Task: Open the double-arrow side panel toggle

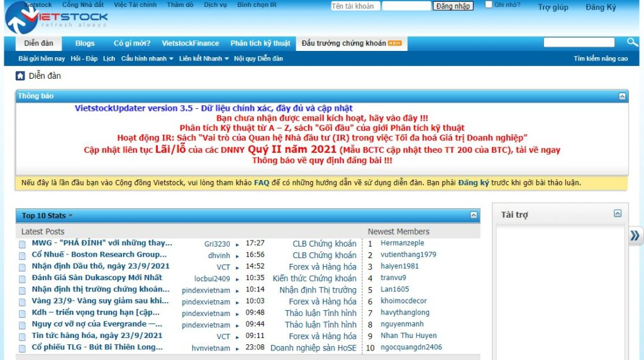Action: pos(635,235)
